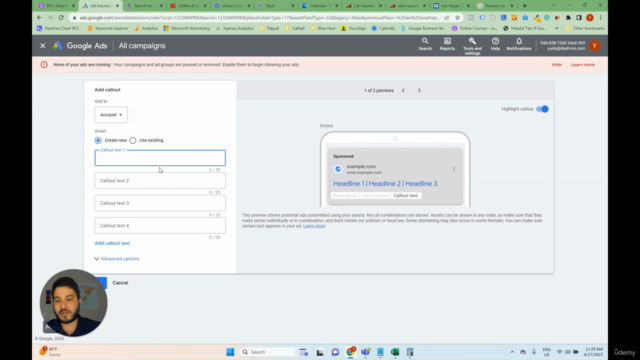
Task: Switch to the Calendar tab
Action: click(x=320, y=6)
